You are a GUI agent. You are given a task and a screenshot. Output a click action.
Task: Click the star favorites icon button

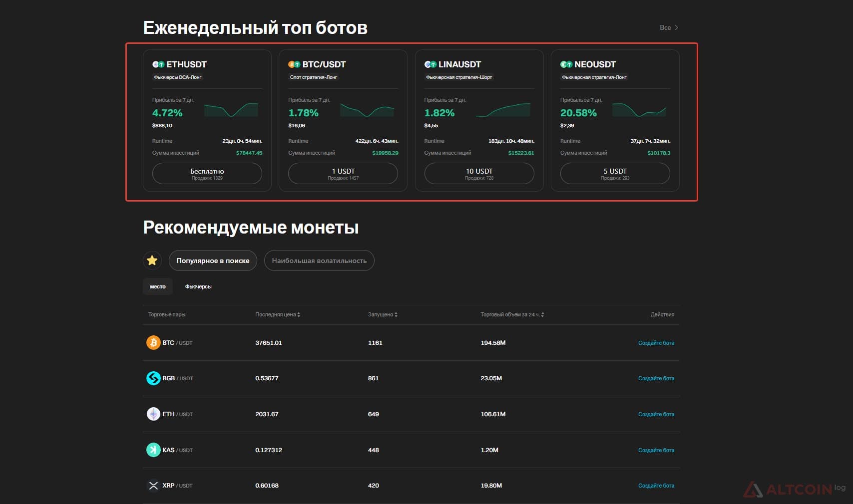tap(152, 260)
